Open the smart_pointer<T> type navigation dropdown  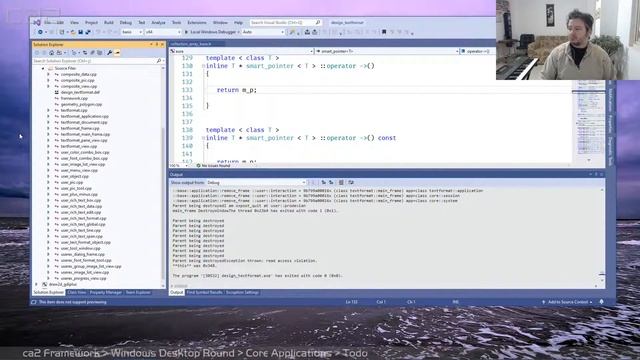point(387,51)
